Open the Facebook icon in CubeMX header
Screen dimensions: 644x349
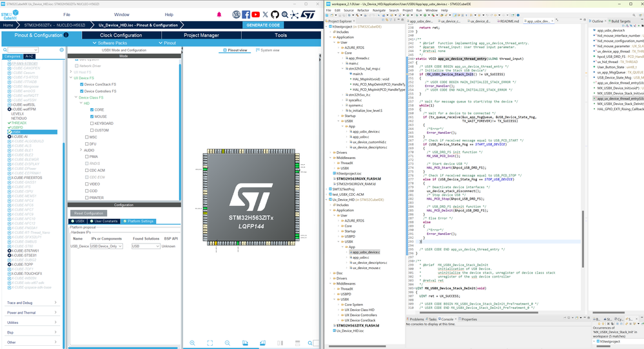point(246,14)
